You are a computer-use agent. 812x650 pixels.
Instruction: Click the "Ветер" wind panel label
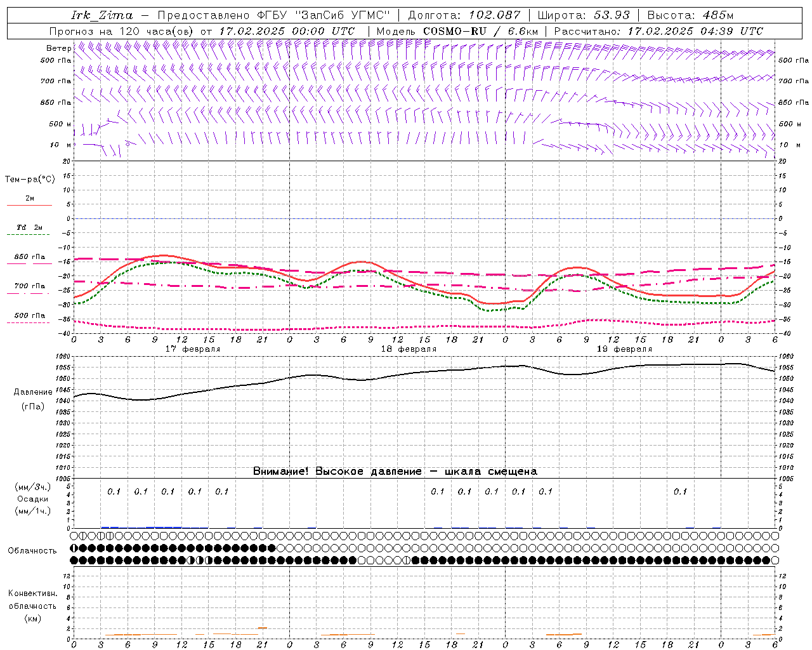[x=58, y=48]
